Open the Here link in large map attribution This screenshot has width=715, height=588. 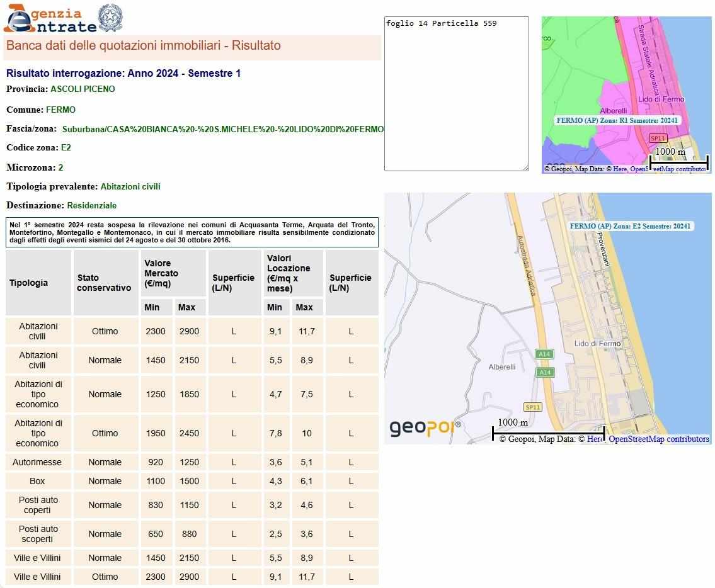(595, 439)
